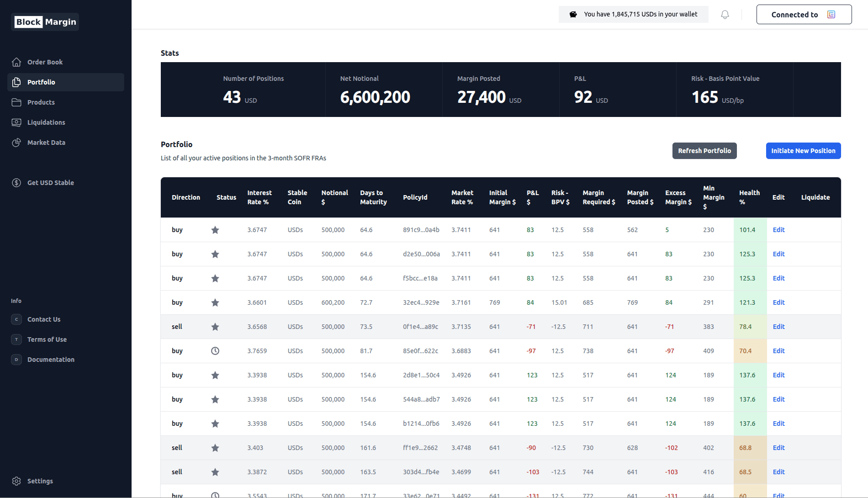Click the Health % column header
868x498 pixels.
coord(749,197)
